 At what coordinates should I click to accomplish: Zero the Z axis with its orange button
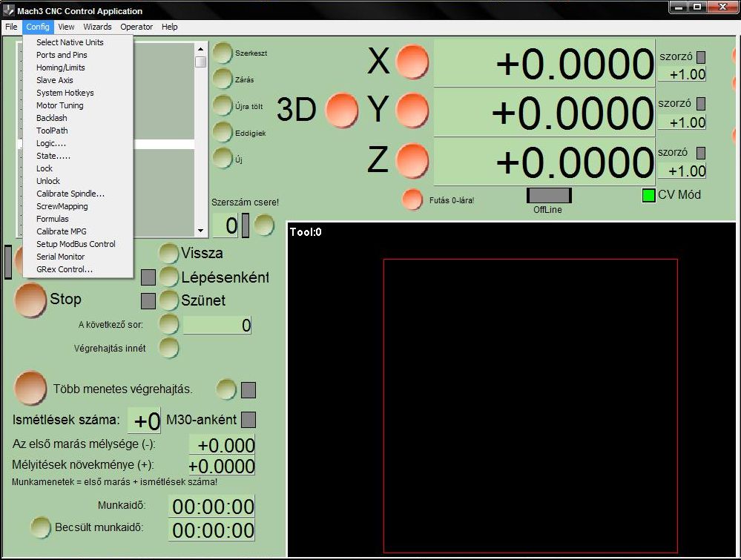[x=412, y=161]
